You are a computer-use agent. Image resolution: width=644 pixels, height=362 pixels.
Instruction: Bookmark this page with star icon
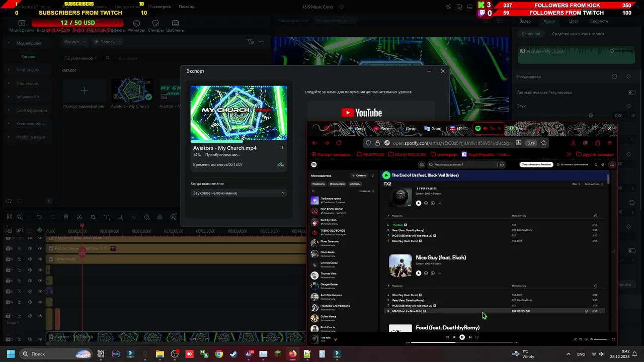point(544,143)
